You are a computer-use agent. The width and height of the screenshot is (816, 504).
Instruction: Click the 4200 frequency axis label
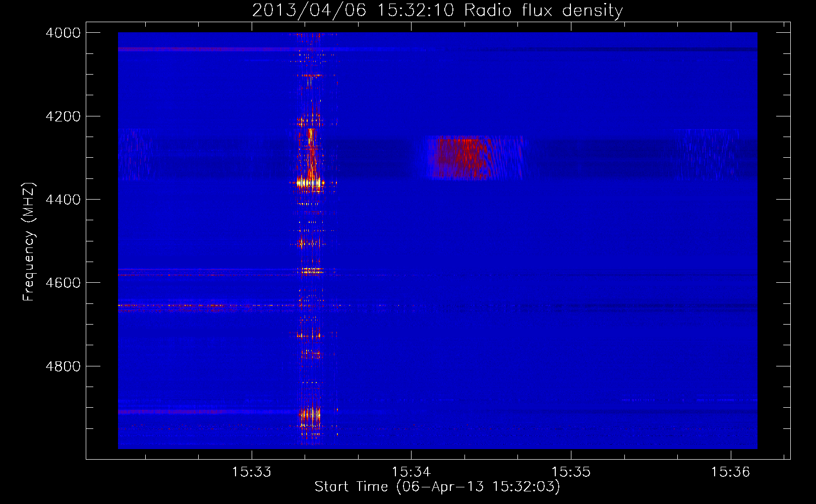tap(63, 116)
